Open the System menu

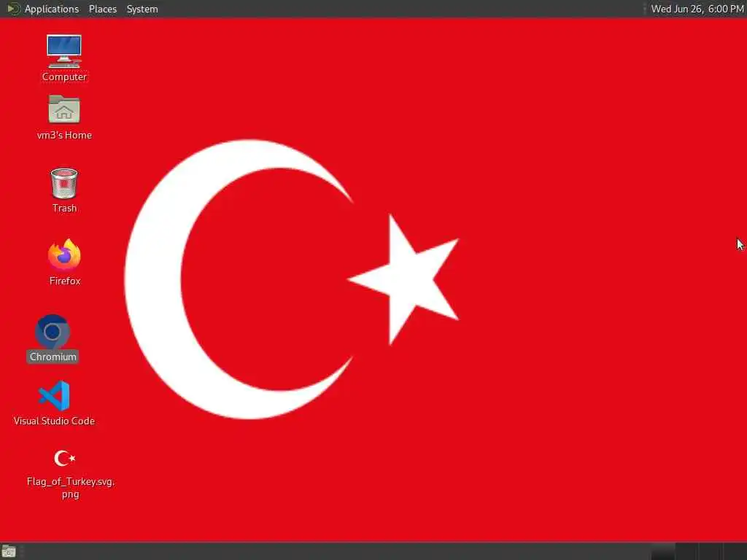tap(142, 9)
